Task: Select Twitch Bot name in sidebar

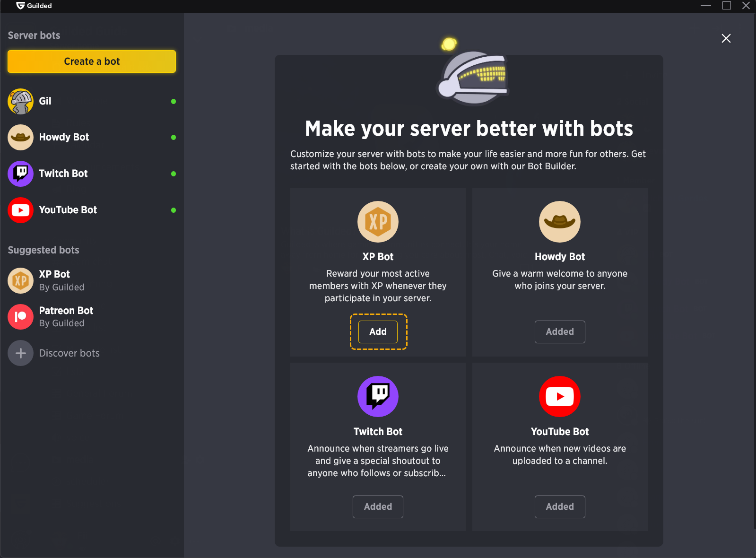Action: 63,174
